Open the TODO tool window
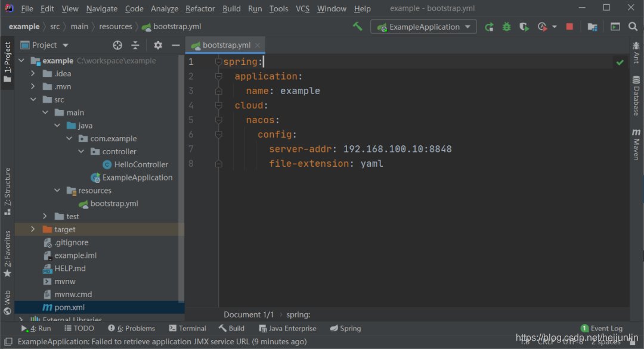Image resolution: width=644 pixels, height=349 pixels. [x=79, y=329]
